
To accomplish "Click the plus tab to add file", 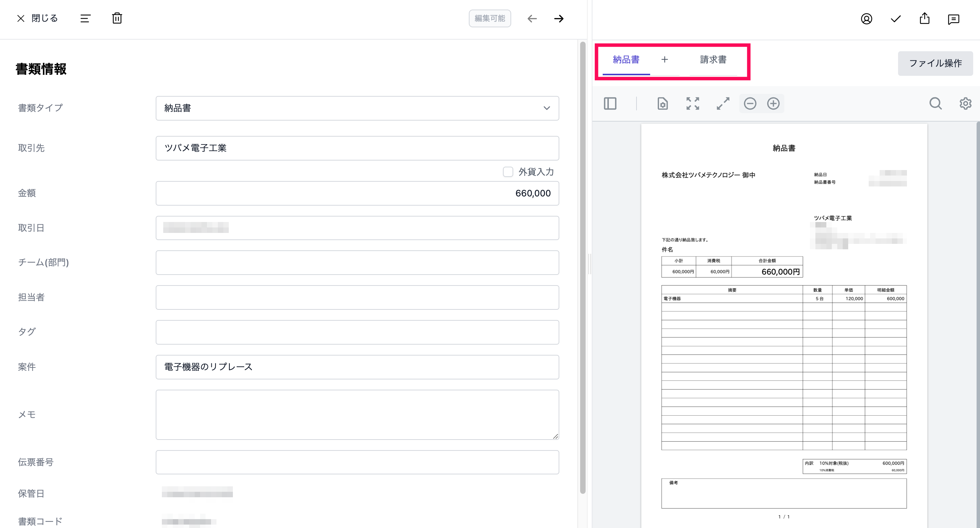I will 664,59.
